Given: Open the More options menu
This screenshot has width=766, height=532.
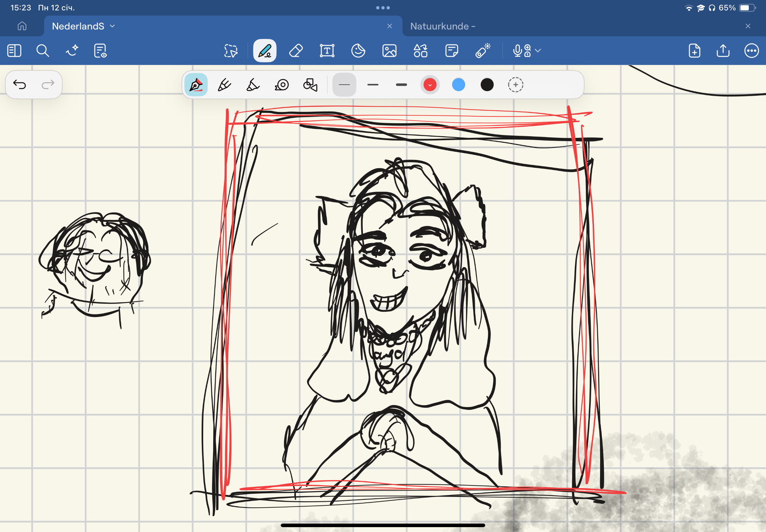Looking at the screenshot, I should pyautogui.click(x=751, y=51).
